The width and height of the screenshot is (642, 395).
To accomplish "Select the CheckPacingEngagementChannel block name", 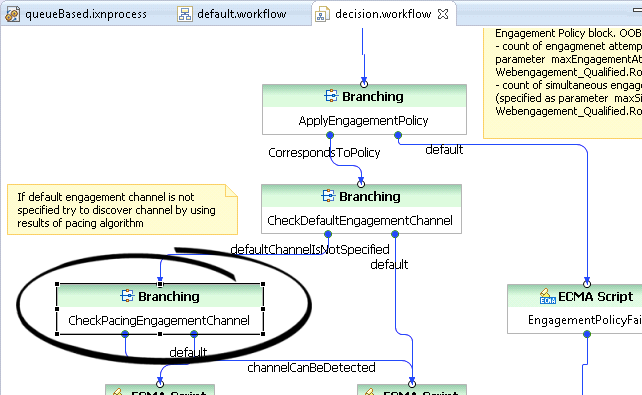I will [x=159, y=321].
